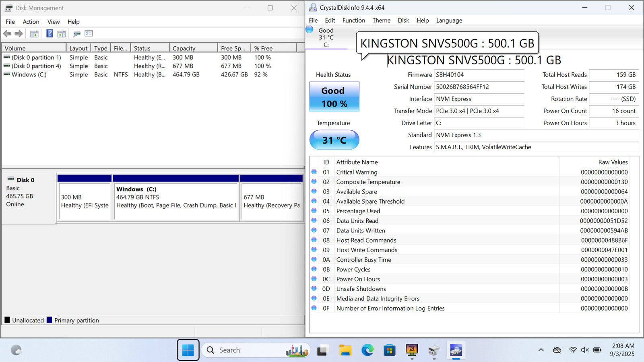The image size is (644, 362).
Task: Click the % Free column header
Action: pyautogui.click(x=274, y=48)
